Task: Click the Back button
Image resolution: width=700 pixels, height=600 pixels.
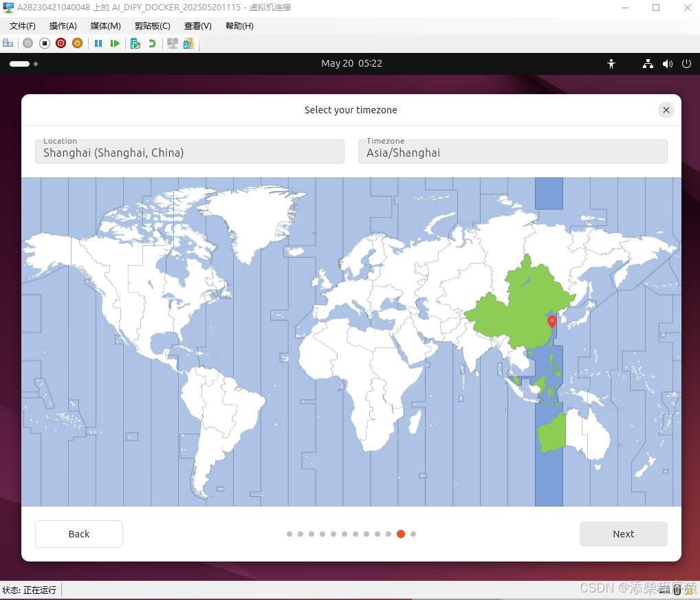Action: click(x=79, y=534)
